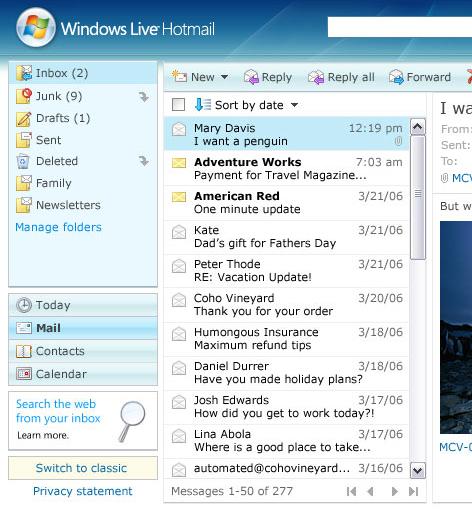The width and height of the screenshot is (472, 522).
Task: Click the Mail envelope icon
Action: pyautogui.click(x=24, y=328)
